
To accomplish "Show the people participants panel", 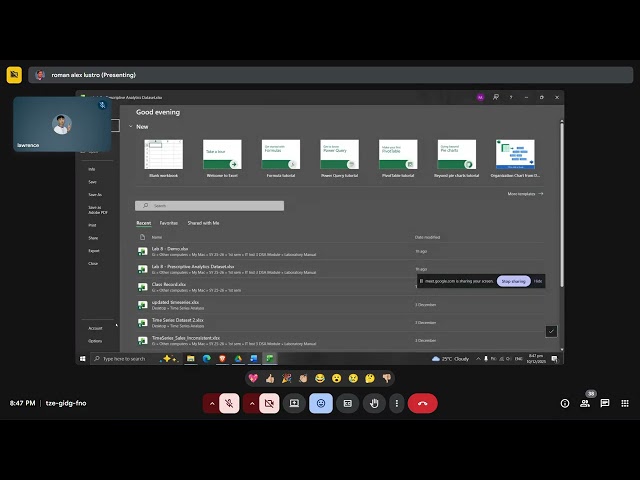I will coord(585,403).
